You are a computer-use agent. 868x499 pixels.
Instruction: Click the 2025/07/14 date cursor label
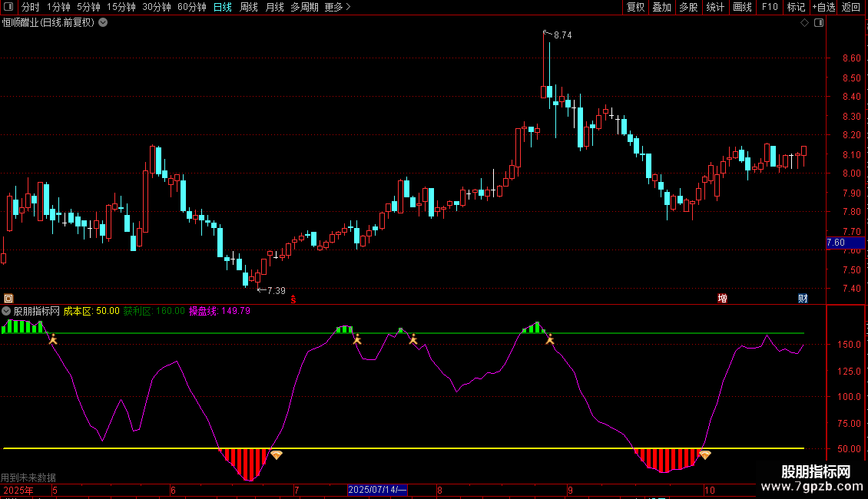tap(377, 490)
